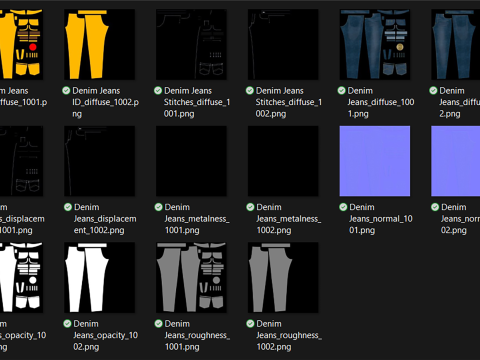Select the purple Jeans_normal_1002 thumbnail
This screenshot has width=480, height=360.
tap(456, 161)
